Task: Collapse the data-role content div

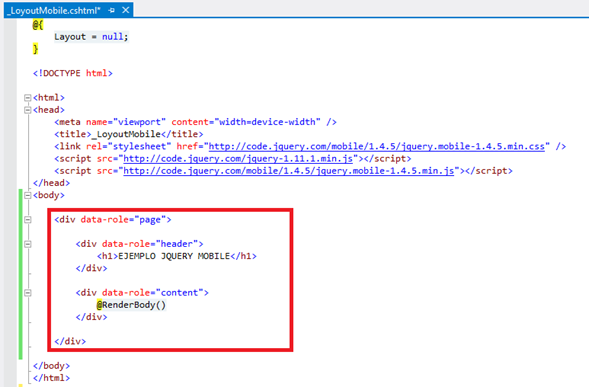Action: pos(27,293)
